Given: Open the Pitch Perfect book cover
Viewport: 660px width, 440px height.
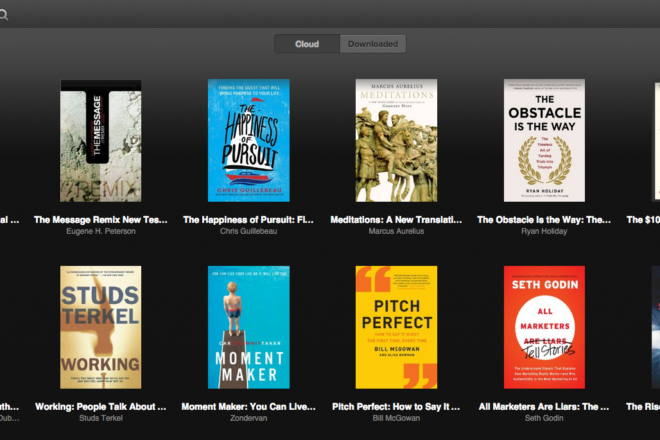Looking at the screenshot, I should click(x=397, y=327).
